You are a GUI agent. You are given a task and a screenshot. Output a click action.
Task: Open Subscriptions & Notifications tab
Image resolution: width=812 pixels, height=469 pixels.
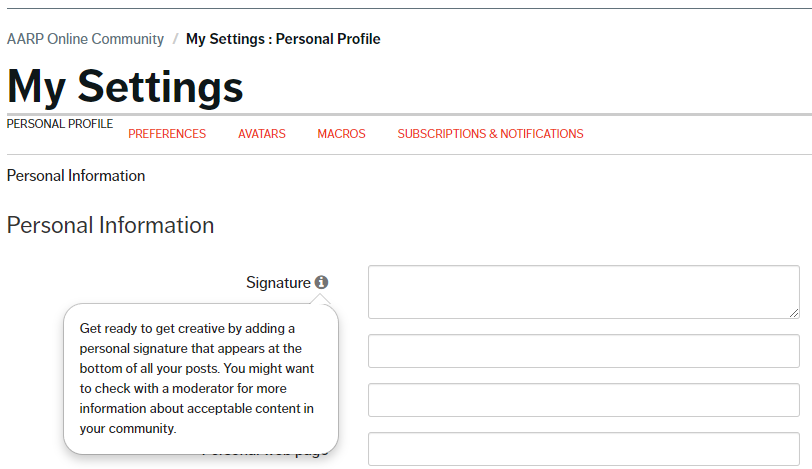[x=490, y=134]
